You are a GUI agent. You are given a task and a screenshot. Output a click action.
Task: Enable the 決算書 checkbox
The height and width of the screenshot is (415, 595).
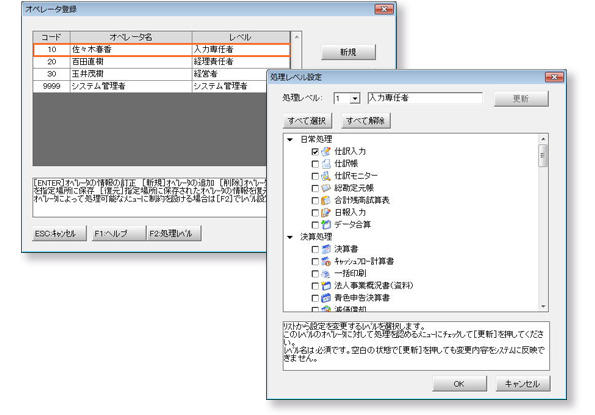click(x=315, y=249)
